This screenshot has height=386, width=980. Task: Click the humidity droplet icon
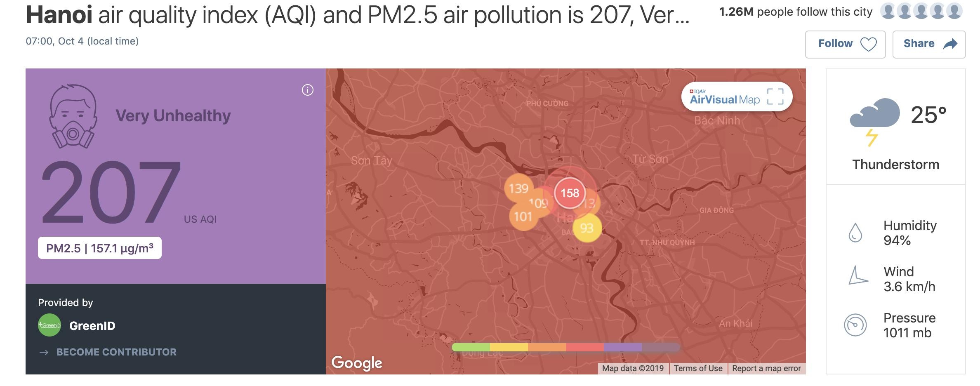coord(855,233)
